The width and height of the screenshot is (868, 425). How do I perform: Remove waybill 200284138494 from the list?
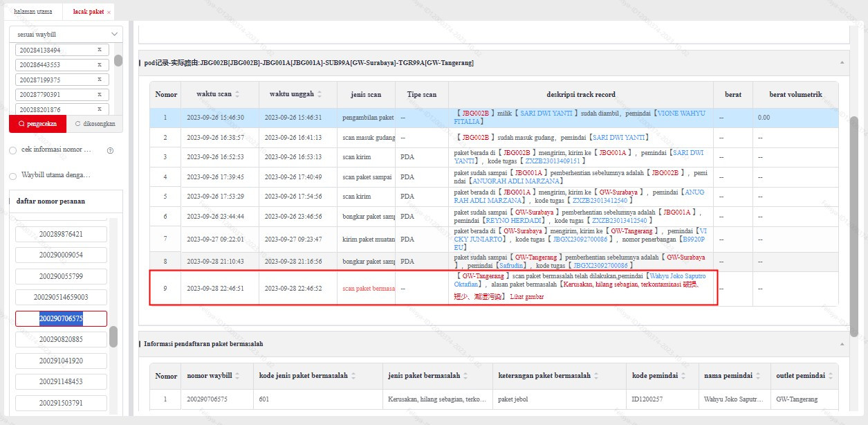click(x=99, y=50)
